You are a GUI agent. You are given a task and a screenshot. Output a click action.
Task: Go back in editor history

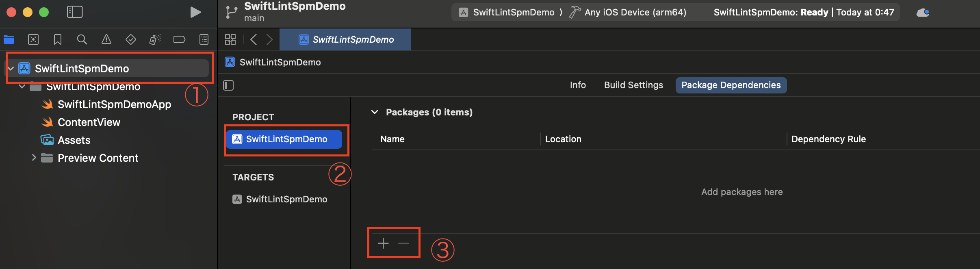pyautogui.click(x=254, y=39)
